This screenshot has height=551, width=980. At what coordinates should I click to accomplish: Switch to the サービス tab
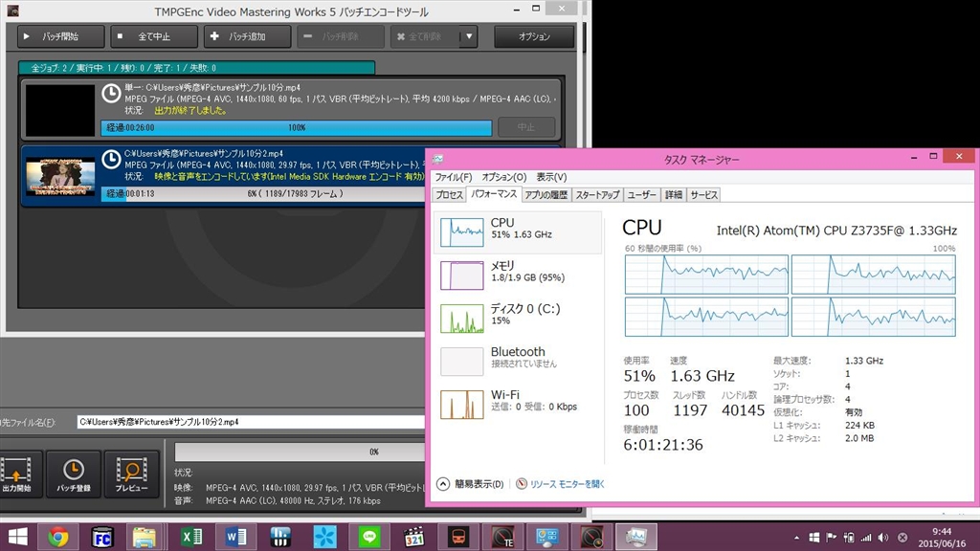703,195
